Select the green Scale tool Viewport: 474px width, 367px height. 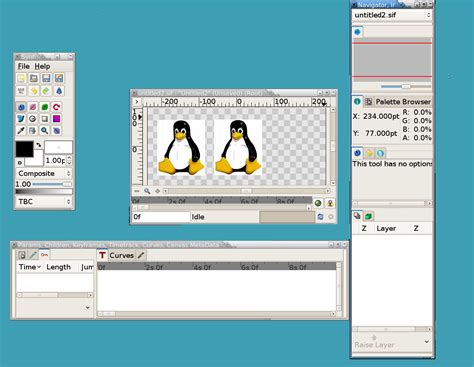pos(45,107)
